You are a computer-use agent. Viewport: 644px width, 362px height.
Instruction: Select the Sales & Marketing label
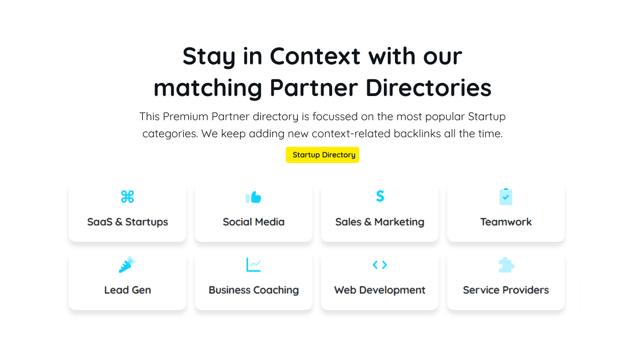380,222
